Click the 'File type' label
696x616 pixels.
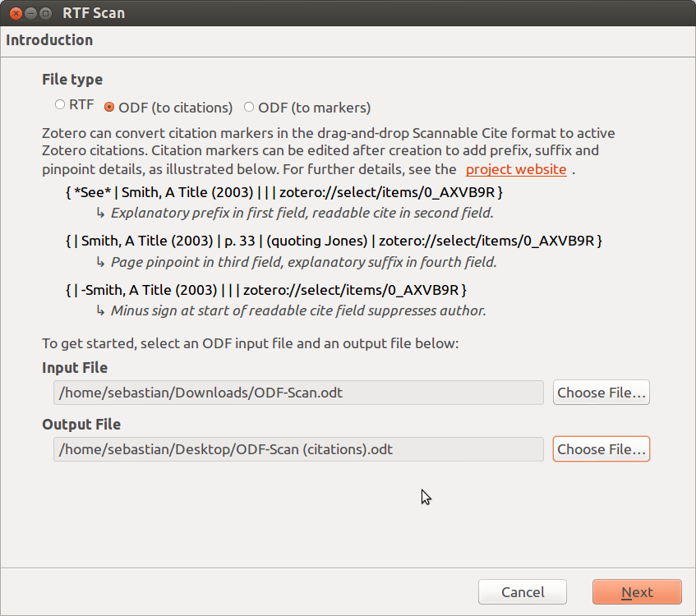click(72, 80)
